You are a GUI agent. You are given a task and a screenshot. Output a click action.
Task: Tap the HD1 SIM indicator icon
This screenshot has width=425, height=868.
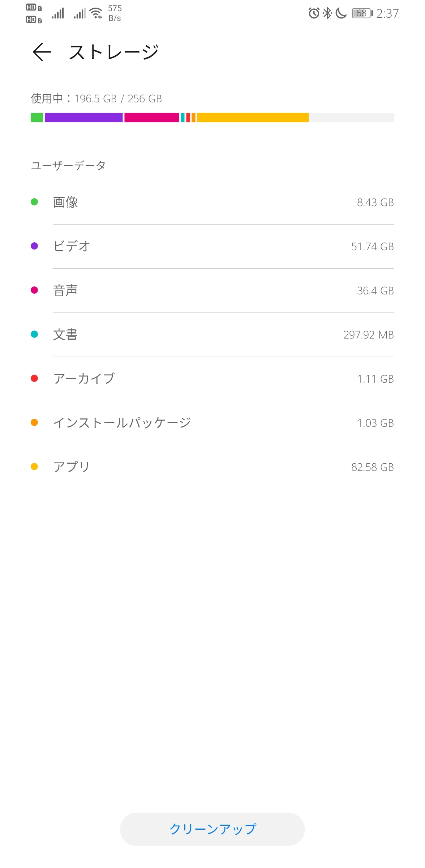pyautogui.click(x=34, y=8)
